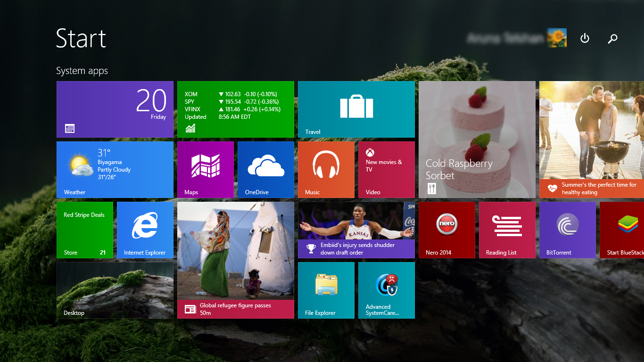Click the 'Updated 8:56 AM EDT' text
This screenshot has height=362, width=644.
(x=218, y=117)
